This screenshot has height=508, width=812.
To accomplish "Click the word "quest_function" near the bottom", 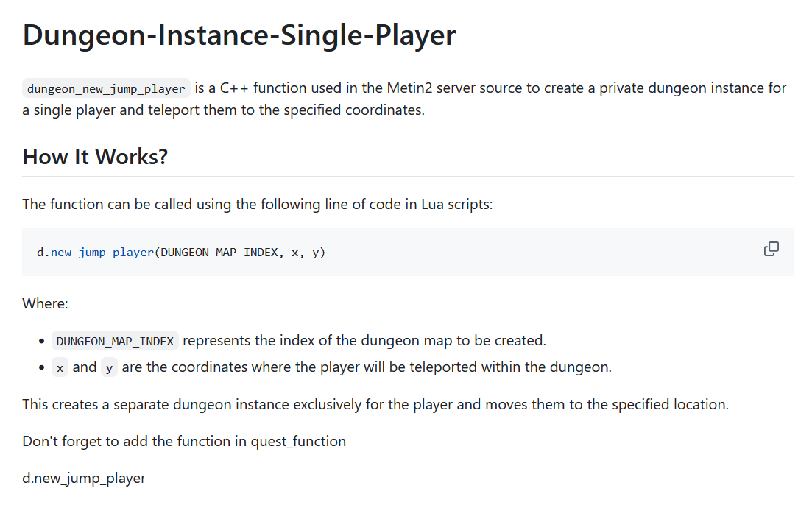I will (298, 441).
